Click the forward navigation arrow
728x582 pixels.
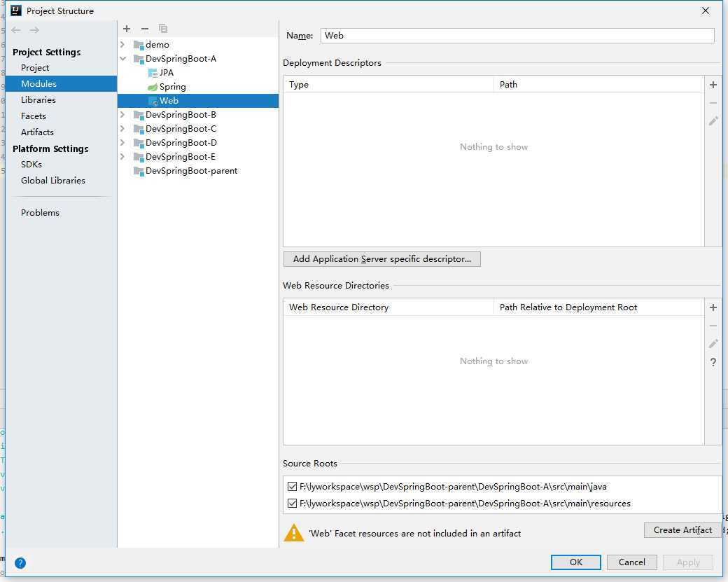click(x=34, y=30)
